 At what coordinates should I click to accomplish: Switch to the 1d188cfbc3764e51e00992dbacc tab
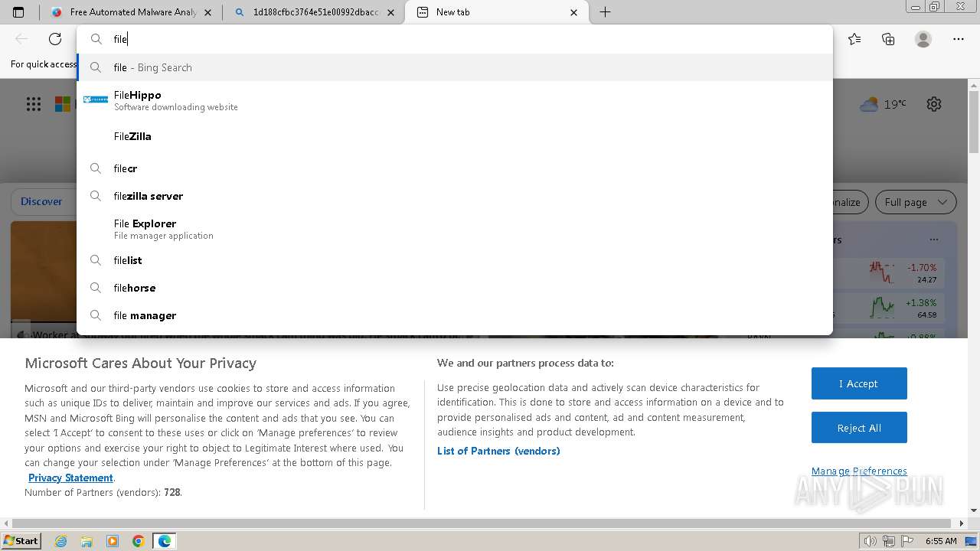[315, 12]
